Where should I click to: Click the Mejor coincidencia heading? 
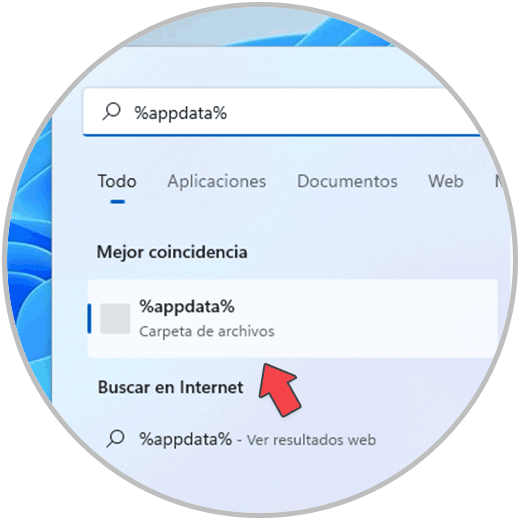tap(172, 252)
